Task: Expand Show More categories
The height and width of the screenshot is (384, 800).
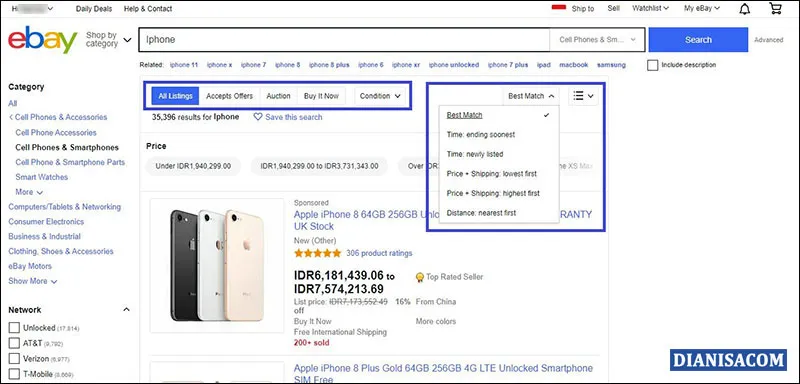Action: click(x=33, y=281)
